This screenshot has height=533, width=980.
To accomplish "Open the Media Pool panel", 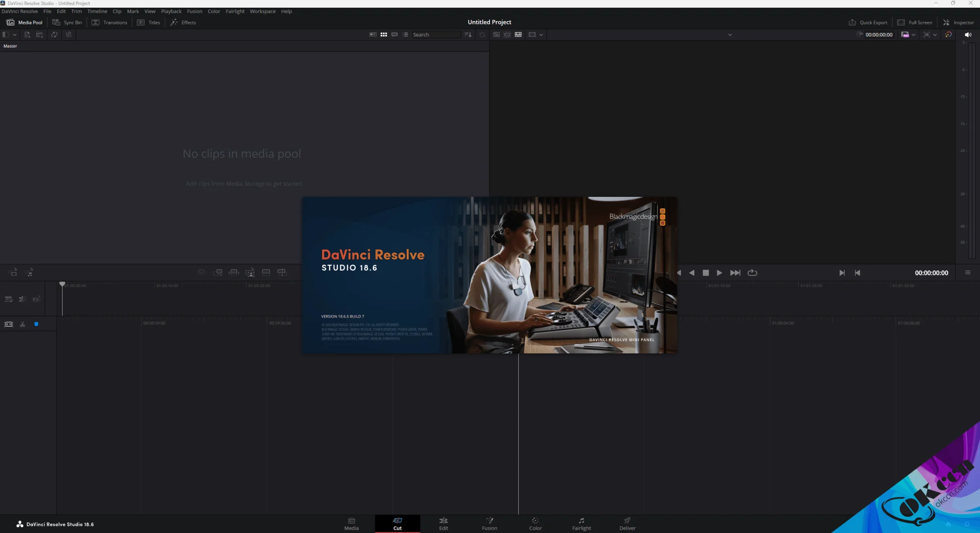I will 24,23.
